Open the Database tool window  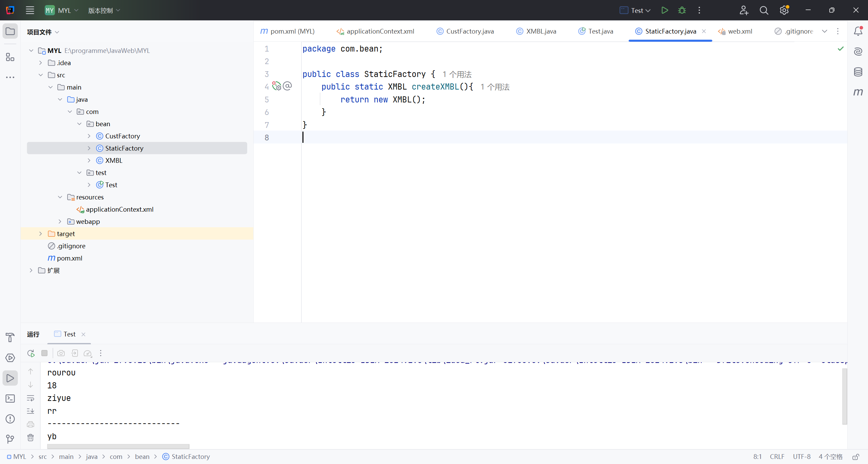tap(858, 72)
